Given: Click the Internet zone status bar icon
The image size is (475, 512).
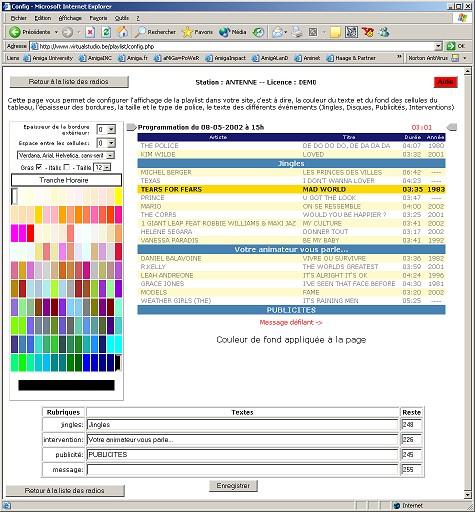Looking at the screenshot, I should (x=396, y=506).
